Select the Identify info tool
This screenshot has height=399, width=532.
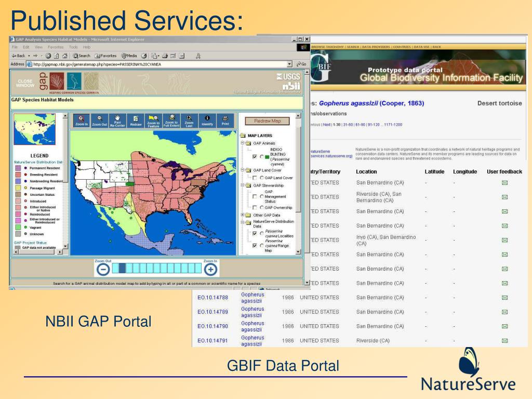[207, 121]
